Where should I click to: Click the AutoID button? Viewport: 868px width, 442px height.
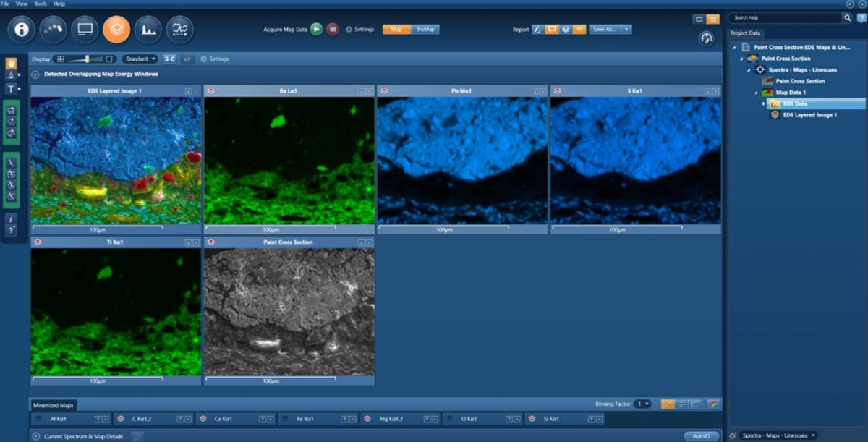tap(702, 436)
